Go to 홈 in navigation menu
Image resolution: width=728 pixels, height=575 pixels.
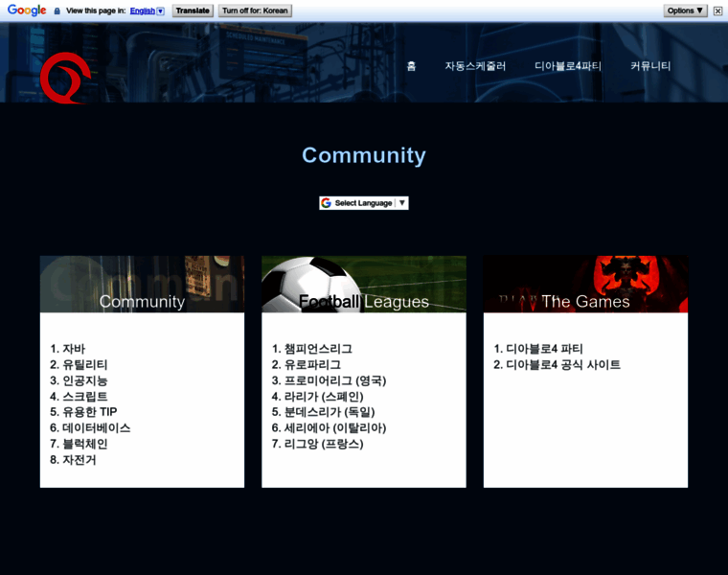tap(411, 66)
